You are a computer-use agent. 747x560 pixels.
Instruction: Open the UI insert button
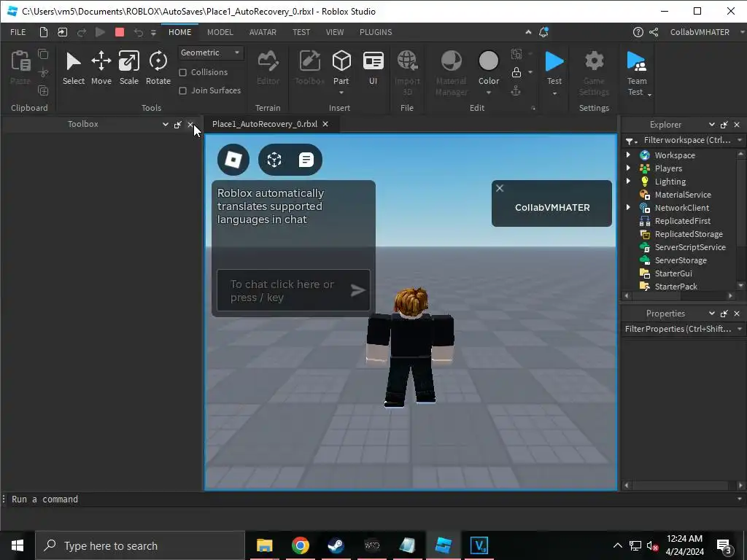[373, 68]
